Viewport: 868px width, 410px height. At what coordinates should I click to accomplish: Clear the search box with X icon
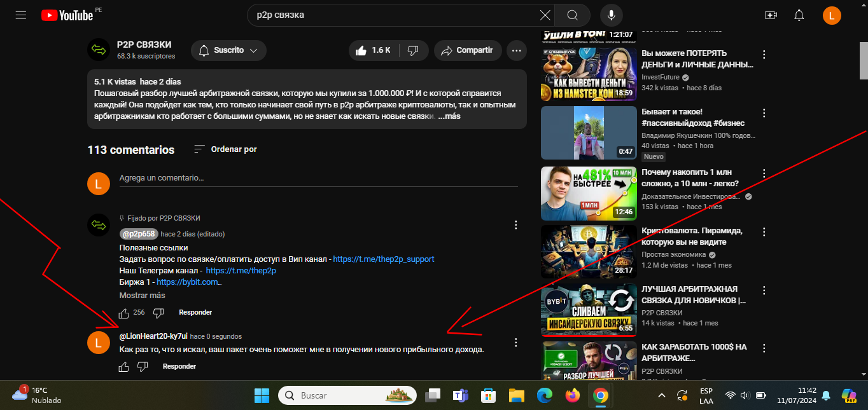[x=545, y=15]
